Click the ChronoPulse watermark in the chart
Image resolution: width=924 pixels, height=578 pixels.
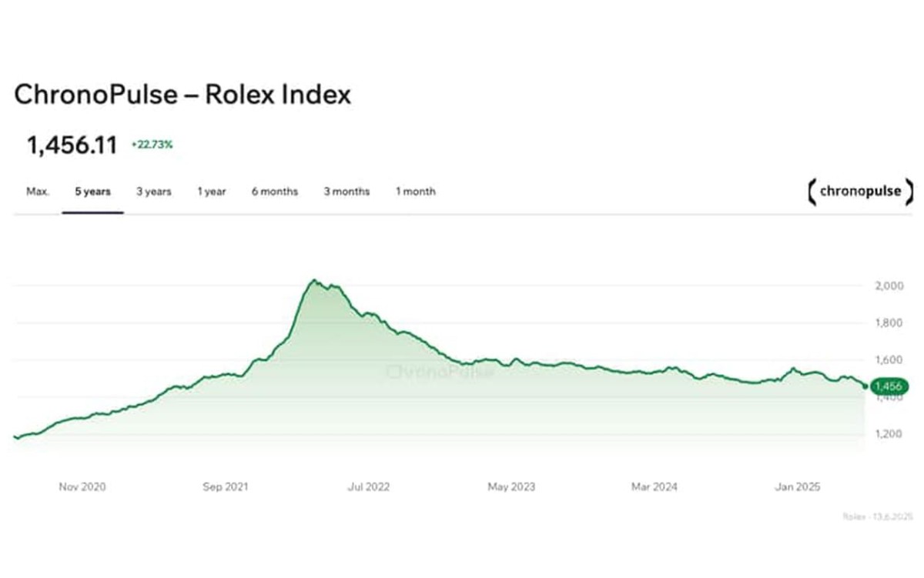pos(437,373)
